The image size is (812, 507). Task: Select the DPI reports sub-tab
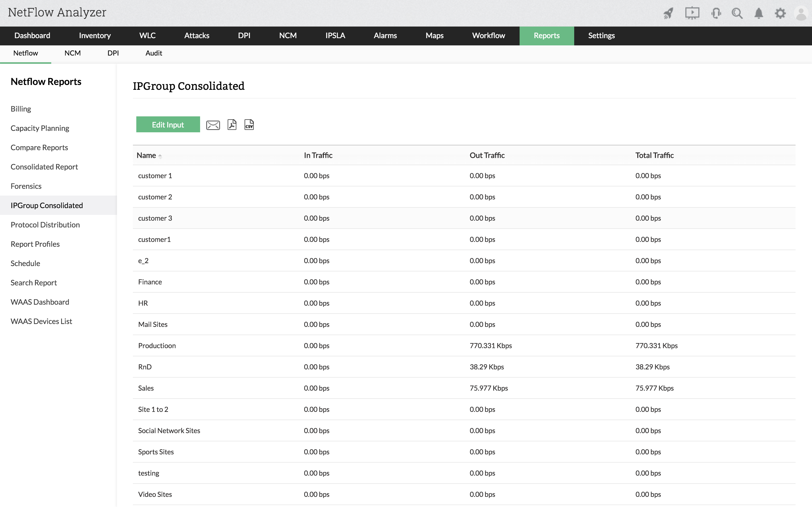113,53
